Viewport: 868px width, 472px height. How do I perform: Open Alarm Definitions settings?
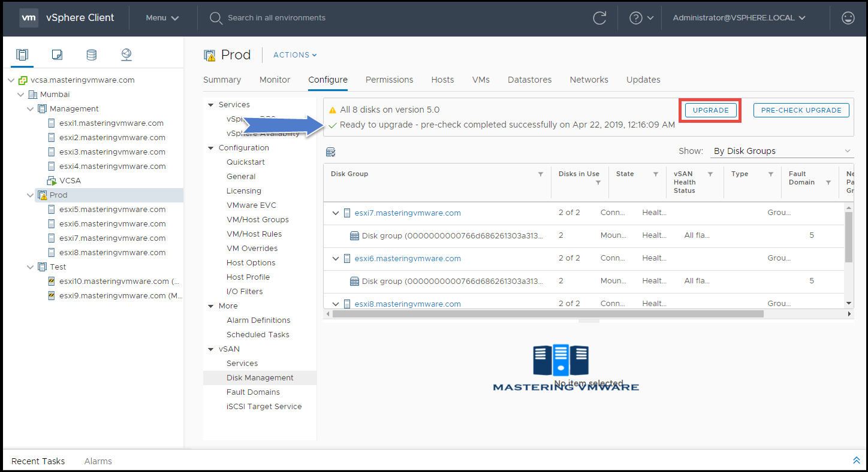pyautogui.click(x=258, y=320)
